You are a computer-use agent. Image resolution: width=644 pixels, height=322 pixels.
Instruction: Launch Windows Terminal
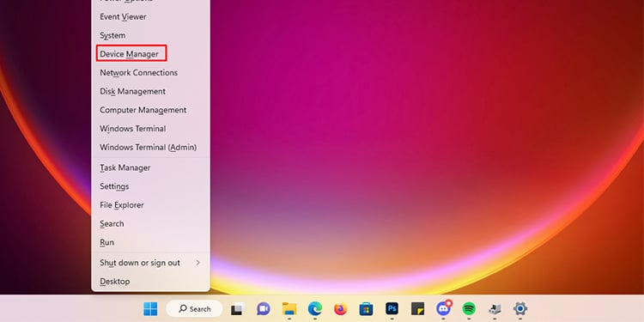point(151,129)
